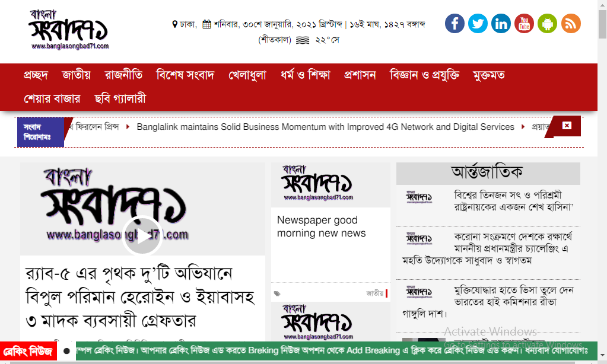Close the scrolling news ticker

[568, 126]
